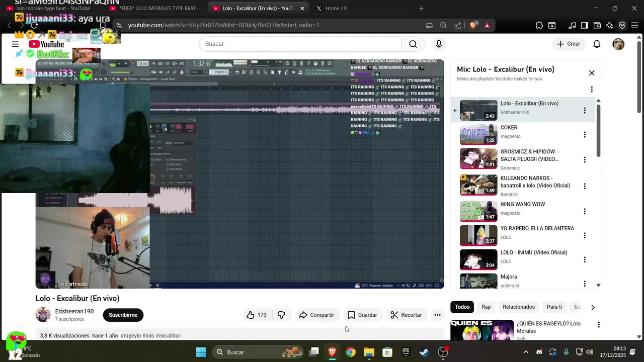
Task: Select the Relacionados filter chip
Action: point(519,307)
